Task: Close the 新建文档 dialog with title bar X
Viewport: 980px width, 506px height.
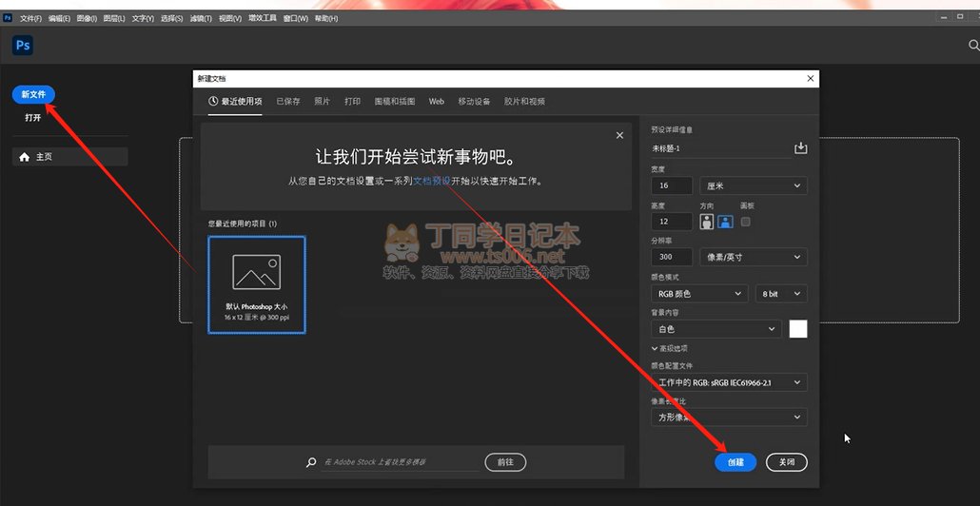Action: 810,78
